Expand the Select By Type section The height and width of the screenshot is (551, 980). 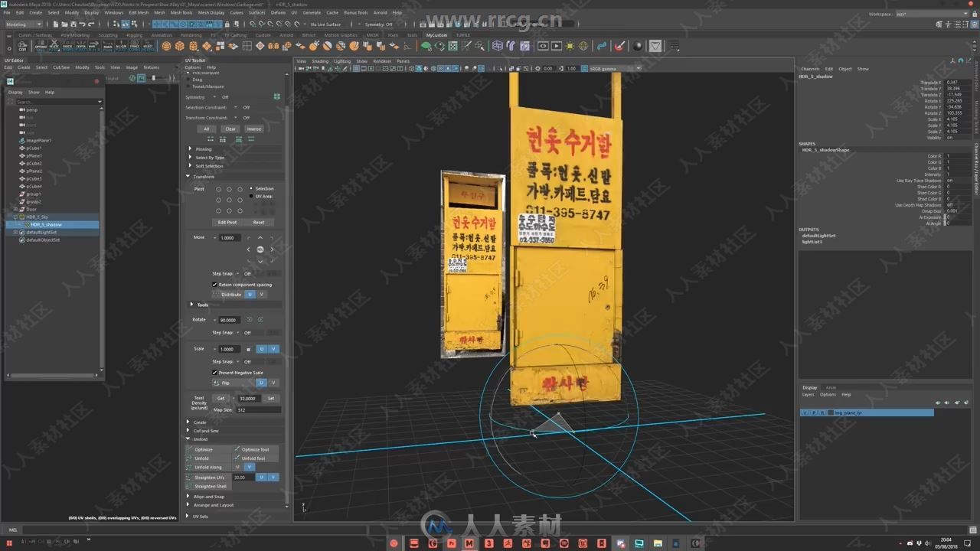coord(190,158)
